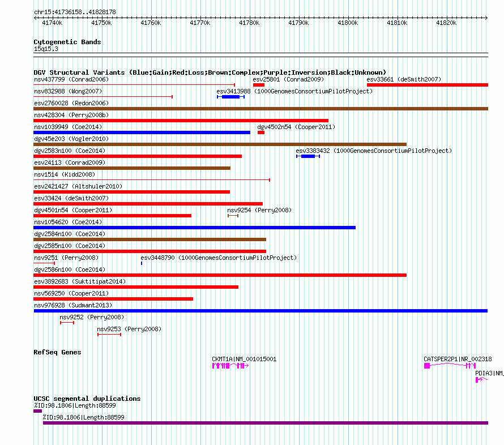
Task: Click the dgv4502n54 (Cooper2011) red glyph
Action: click(261, 132)
